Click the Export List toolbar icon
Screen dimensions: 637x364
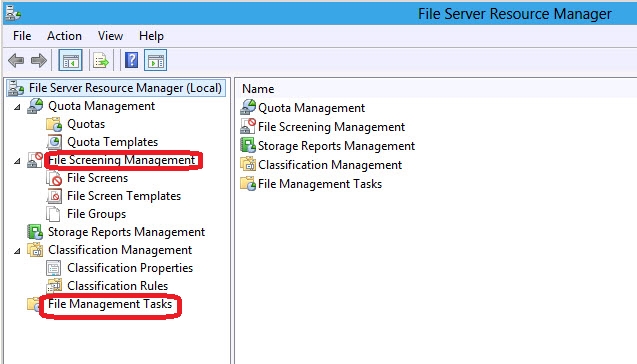[101, 61]
